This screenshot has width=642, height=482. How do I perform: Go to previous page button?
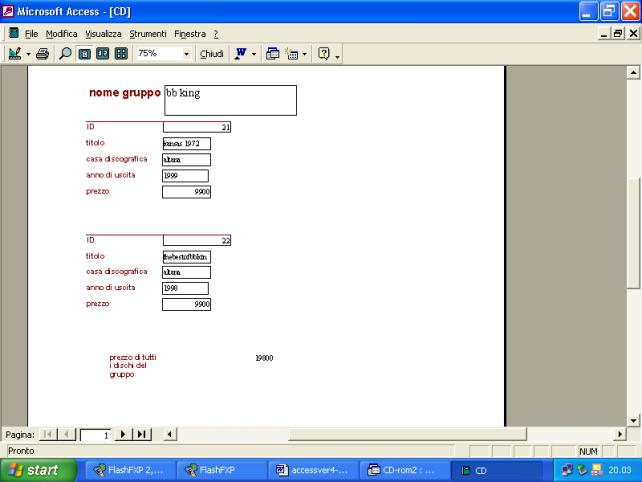66,434
